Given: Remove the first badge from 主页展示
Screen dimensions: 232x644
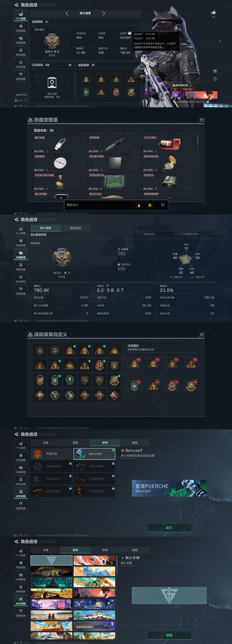Looking at the screenshot, I should [x=138, y=360].
